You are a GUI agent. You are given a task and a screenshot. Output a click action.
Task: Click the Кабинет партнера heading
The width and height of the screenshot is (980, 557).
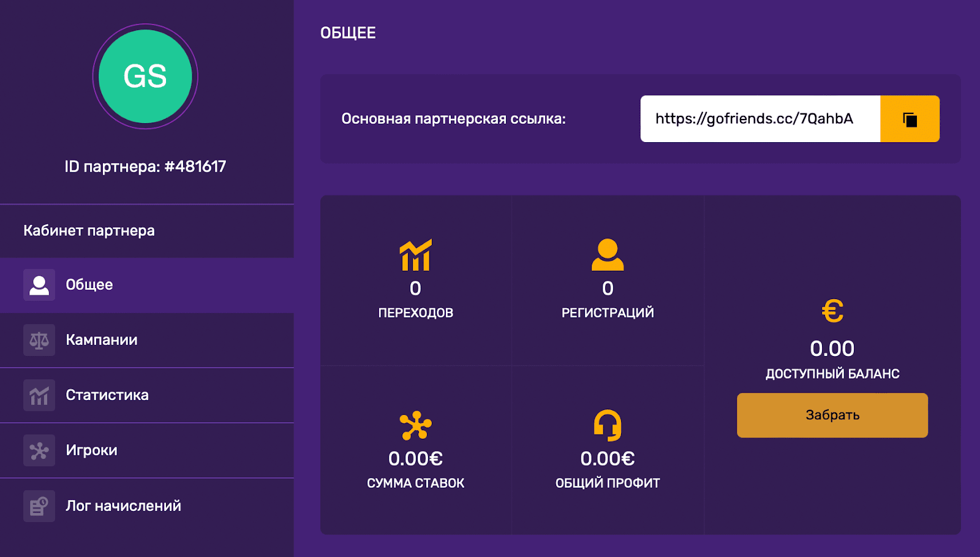(89, 231)
